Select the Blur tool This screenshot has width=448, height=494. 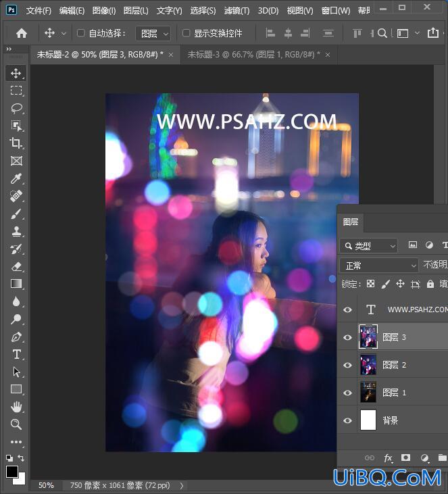pyautogui.click(x=16, y=301)
